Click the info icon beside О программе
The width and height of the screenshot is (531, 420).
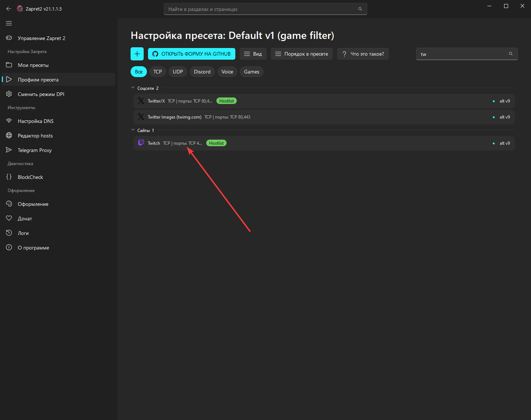tap(9, 247)
